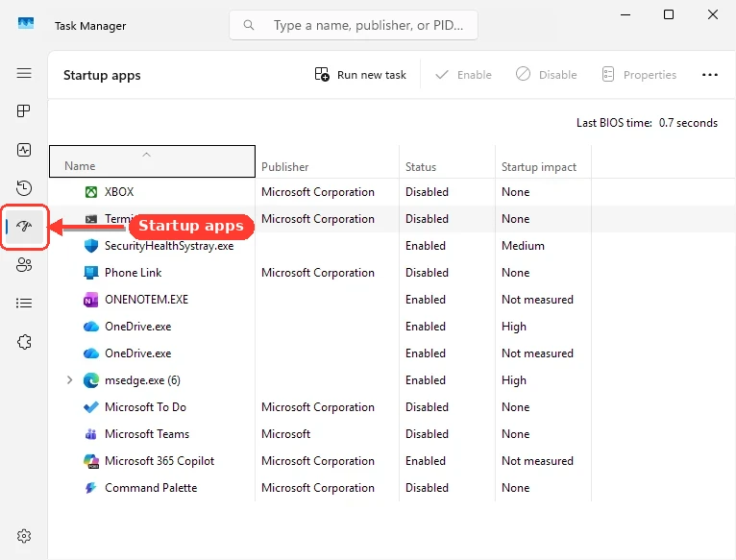This screenshot has width=736, height=560.
Task: Open Properties for selected app
Action: pyautogui.click(x=639, y=75)
